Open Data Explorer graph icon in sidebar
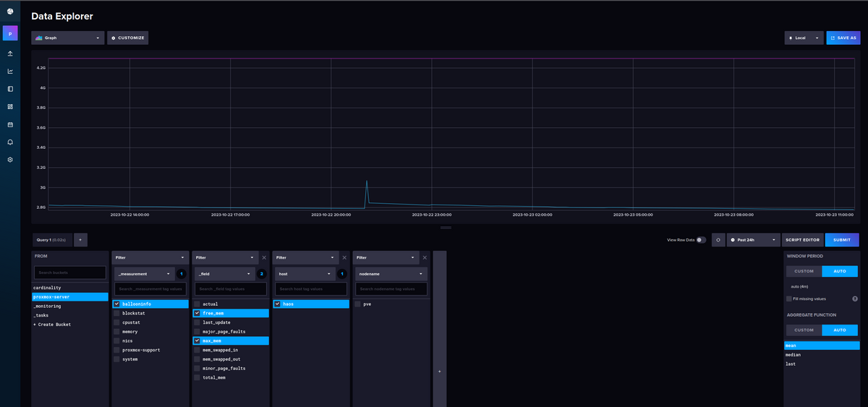The width and height of the screenshot is (868, 407). (x=10, y=71)
